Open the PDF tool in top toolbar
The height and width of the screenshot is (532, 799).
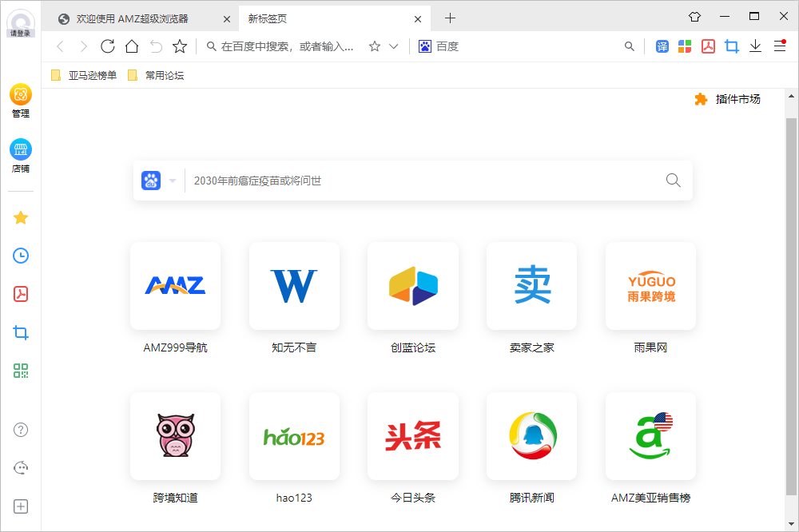(x=708, y=46)
